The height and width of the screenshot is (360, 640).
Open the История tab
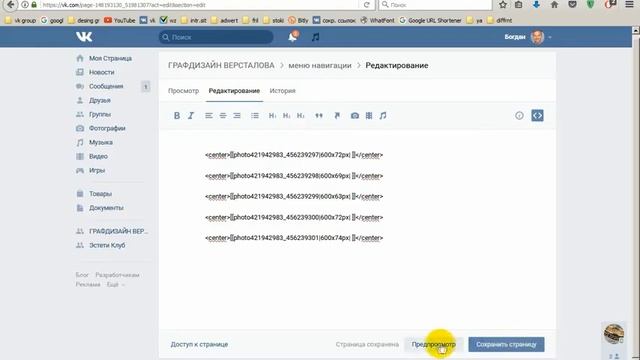282,91
